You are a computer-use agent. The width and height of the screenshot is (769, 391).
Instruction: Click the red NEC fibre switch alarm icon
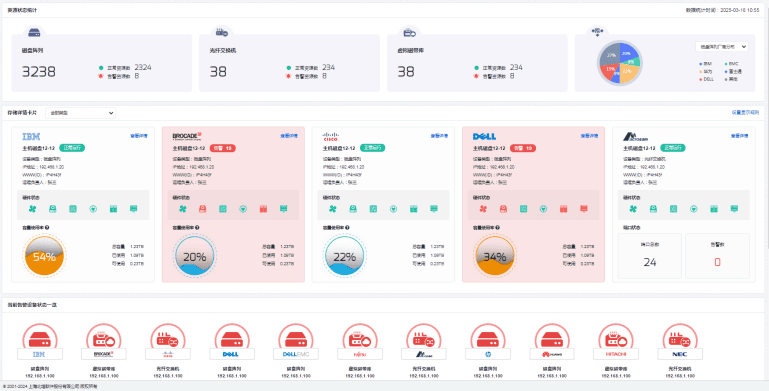click(679, 339)
